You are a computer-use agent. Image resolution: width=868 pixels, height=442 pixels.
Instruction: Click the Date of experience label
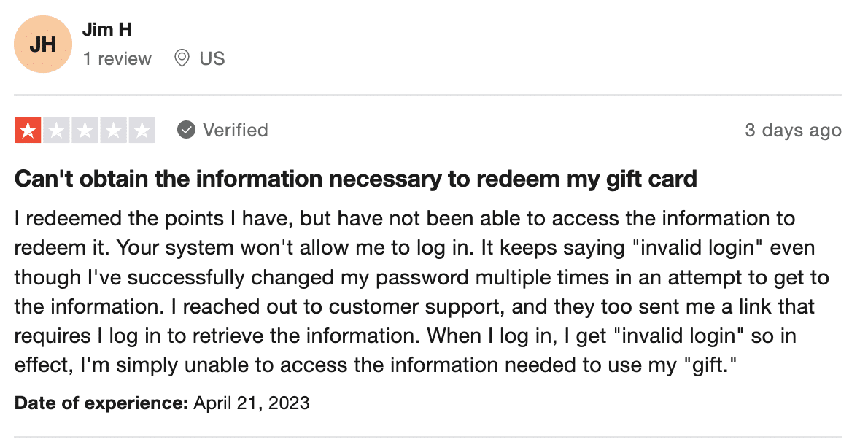[101, 403]
